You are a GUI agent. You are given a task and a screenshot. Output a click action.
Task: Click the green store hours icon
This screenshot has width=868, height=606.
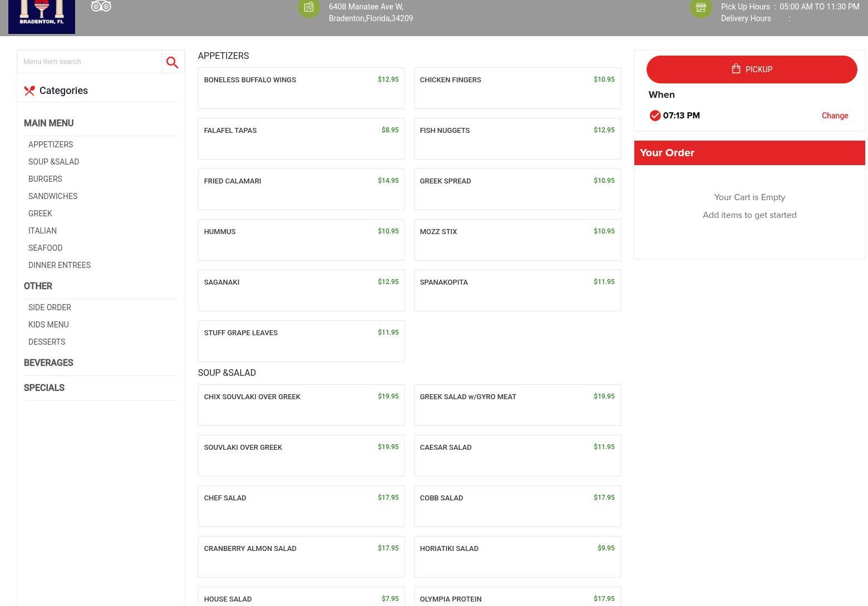[x=701, y=8]
